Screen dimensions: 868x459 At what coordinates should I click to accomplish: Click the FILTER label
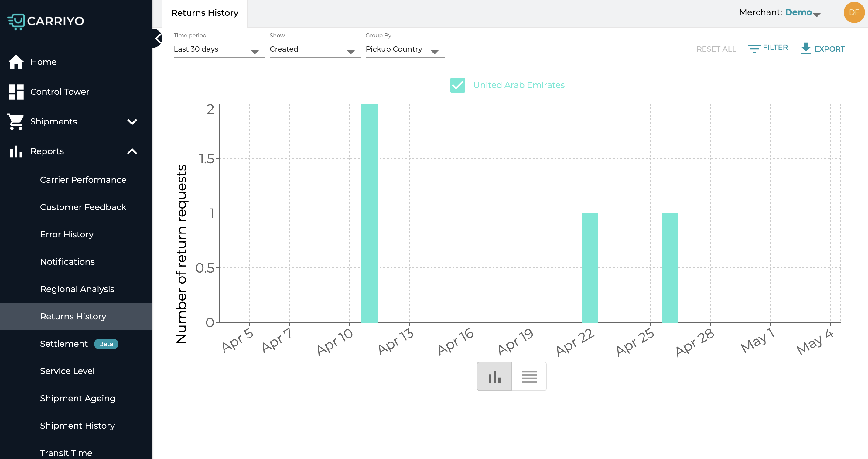[775, 47]
